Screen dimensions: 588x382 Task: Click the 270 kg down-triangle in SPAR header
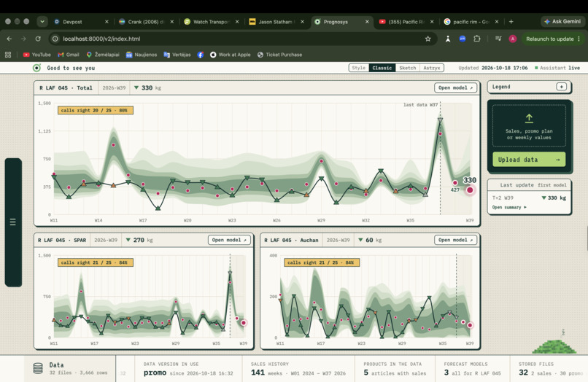pos(128,240)
